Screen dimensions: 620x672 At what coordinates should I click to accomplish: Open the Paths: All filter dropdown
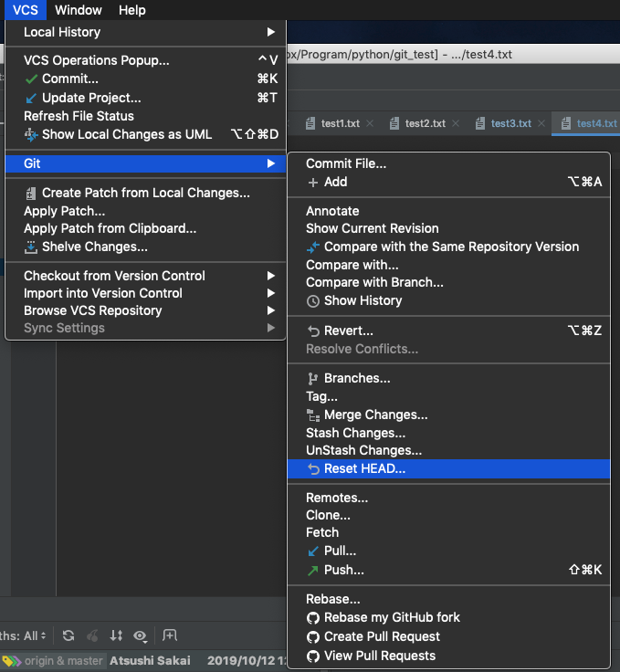point(23,635)
